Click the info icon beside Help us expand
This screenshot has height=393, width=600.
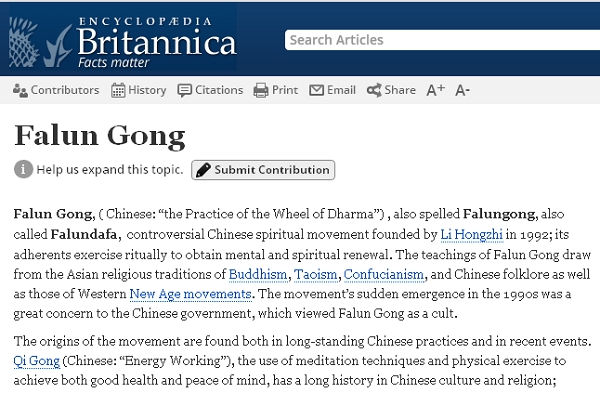point(23,169)
